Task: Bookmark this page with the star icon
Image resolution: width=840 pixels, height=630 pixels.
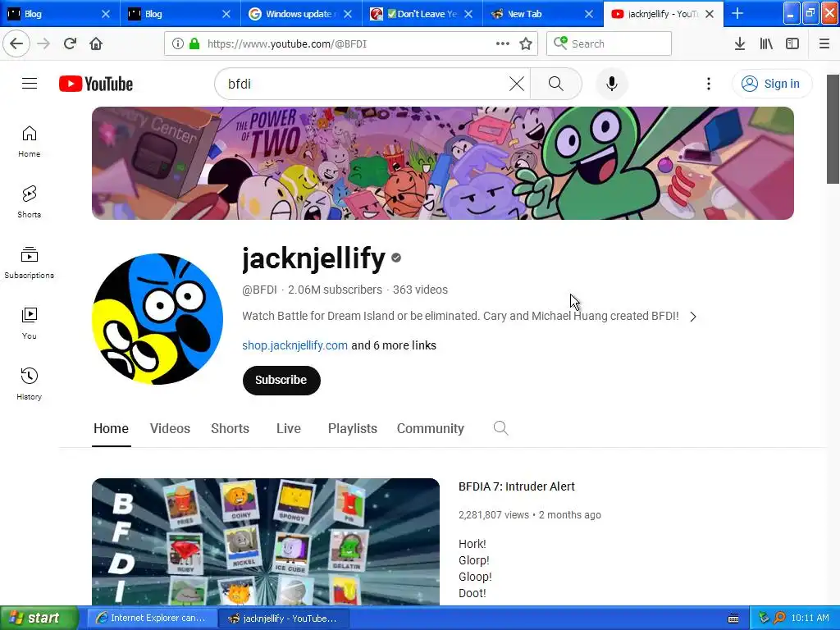Action: tap(526, 43)
